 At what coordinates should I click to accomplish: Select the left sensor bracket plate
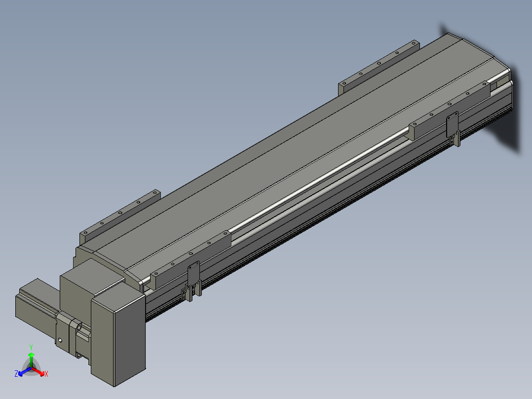(x=194, y=274)
